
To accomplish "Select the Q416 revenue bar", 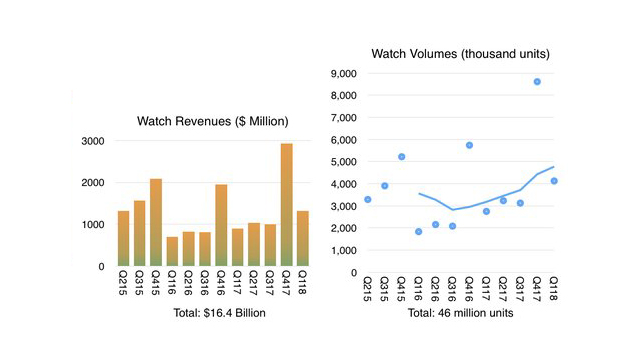I will [x=221, y=225].
